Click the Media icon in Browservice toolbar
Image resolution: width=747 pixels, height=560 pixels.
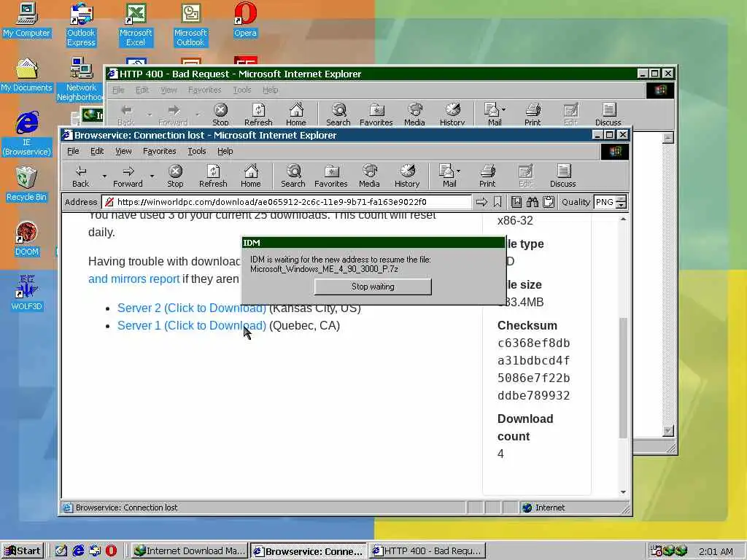(369, 176)
